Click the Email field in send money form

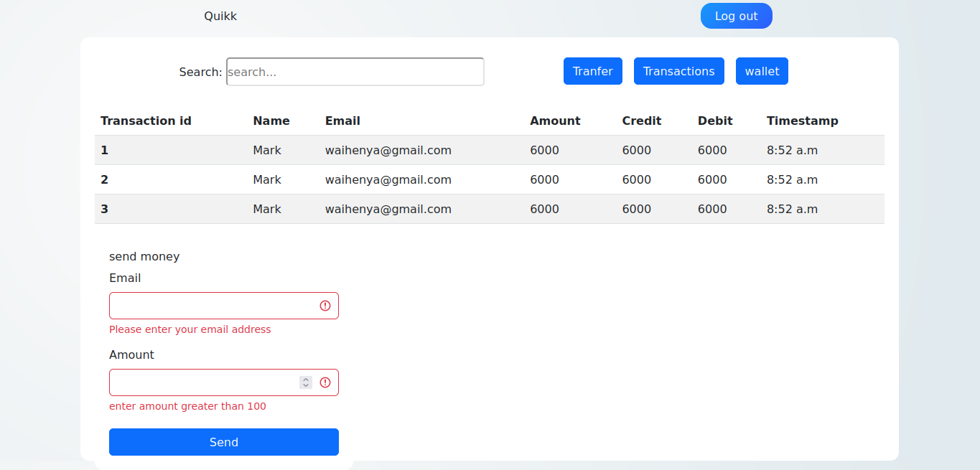(x=224, y=306)
